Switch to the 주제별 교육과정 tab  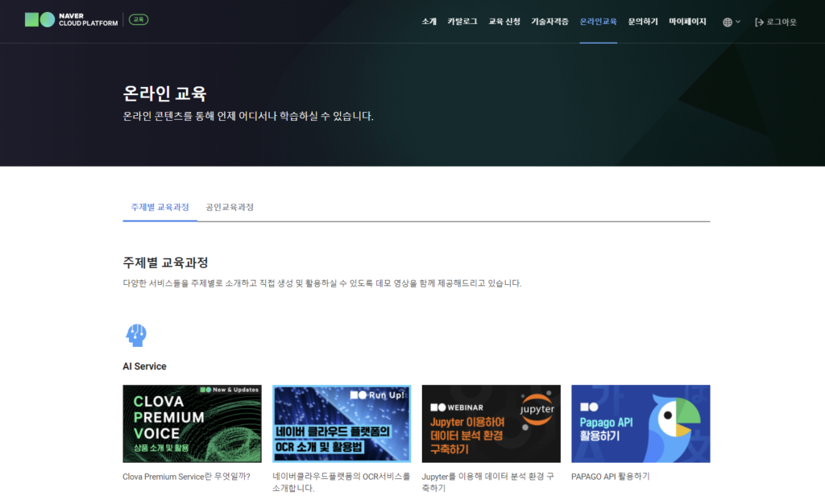pos(160,207)
